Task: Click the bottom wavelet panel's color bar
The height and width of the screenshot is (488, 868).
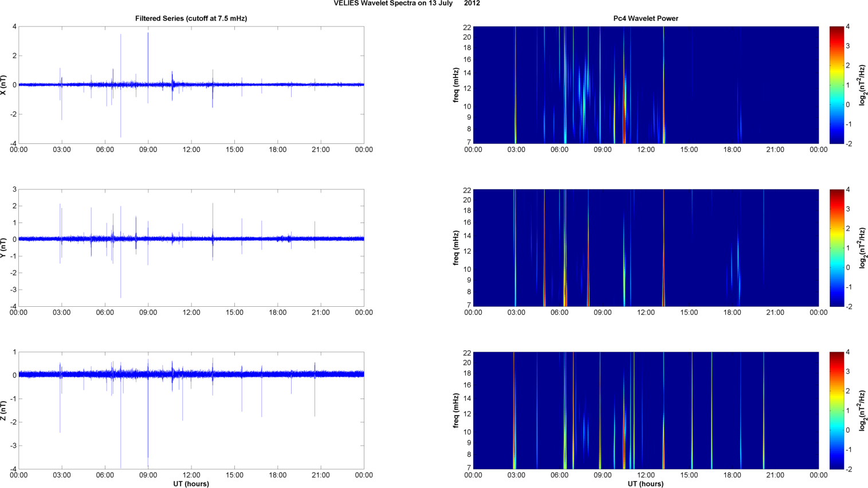Action: [836, 411]
